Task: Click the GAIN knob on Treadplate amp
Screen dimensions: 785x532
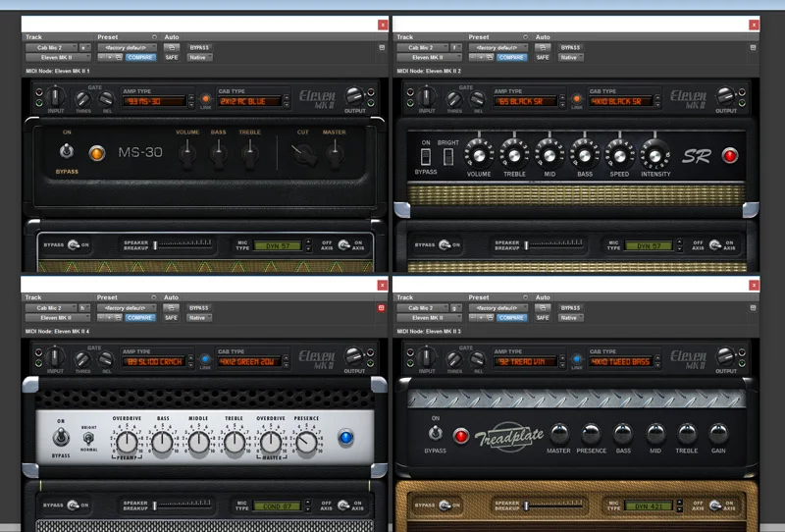Action: 718,433
